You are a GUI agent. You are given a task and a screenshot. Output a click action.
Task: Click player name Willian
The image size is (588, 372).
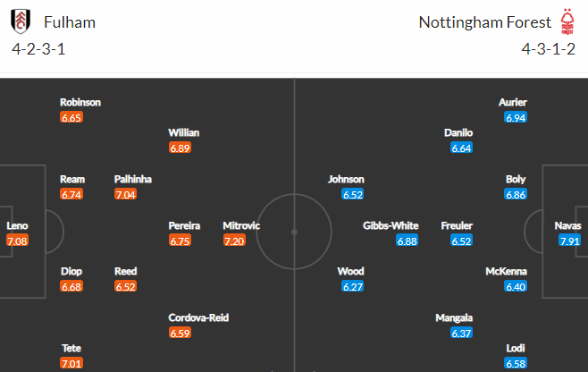(184, 133)
